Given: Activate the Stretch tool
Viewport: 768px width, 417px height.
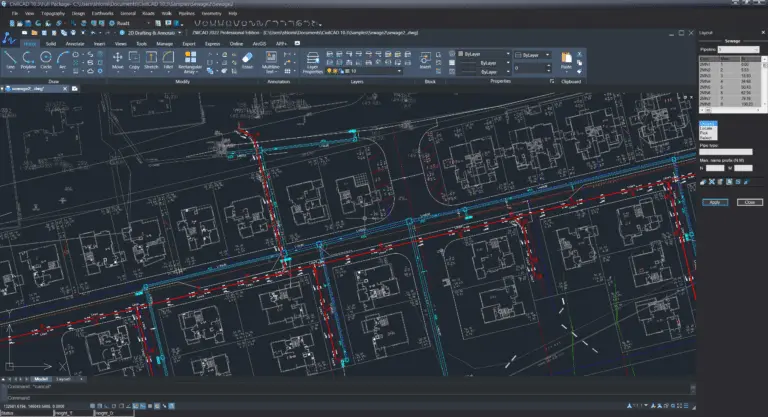Looking at the screenshot, I should pos(151,60).
